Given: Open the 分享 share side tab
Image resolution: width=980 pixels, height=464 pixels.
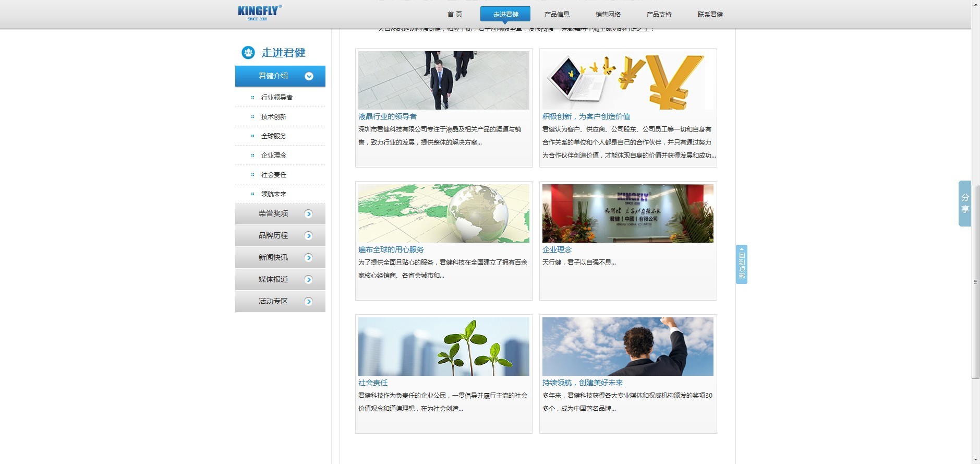Looking at the screenshot, I should click(x=965, y=204).
